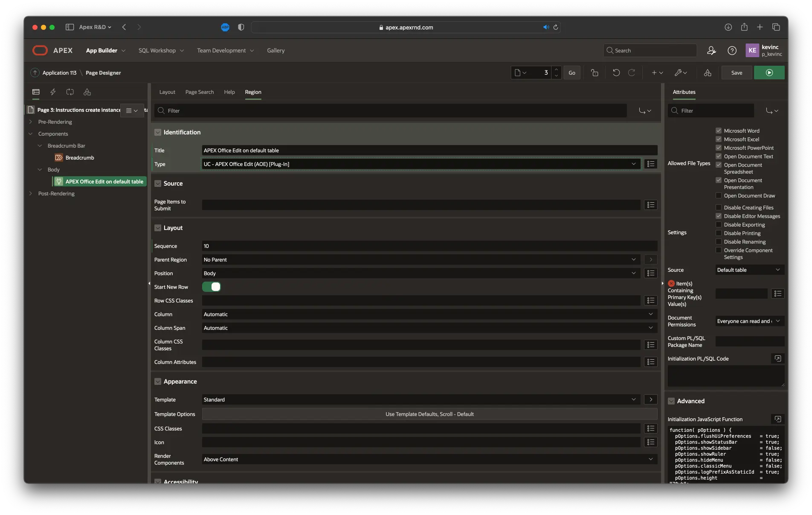
Task: Enable Disable Creating Files setting
Action: 719,207
